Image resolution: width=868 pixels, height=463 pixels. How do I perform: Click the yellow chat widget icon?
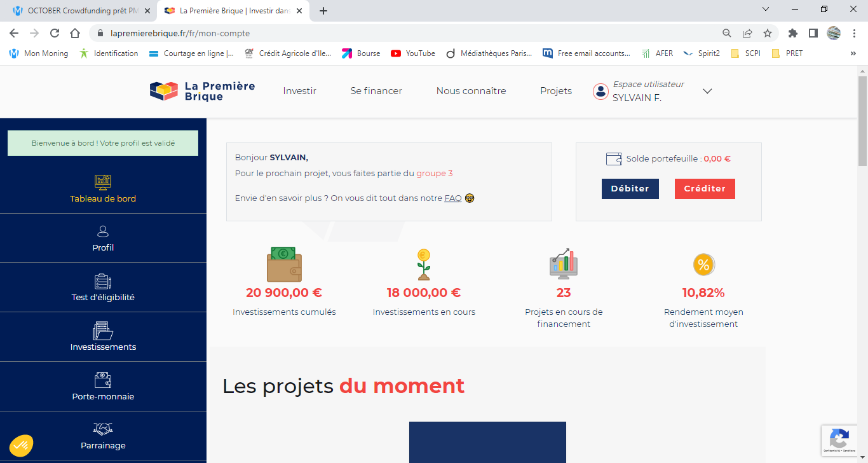(21, 445)
